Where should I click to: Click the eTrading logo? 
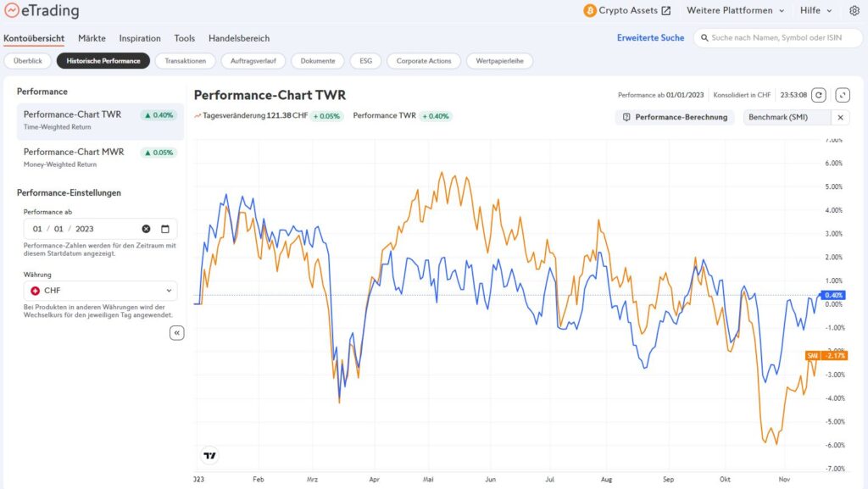(x=42, y=10)
